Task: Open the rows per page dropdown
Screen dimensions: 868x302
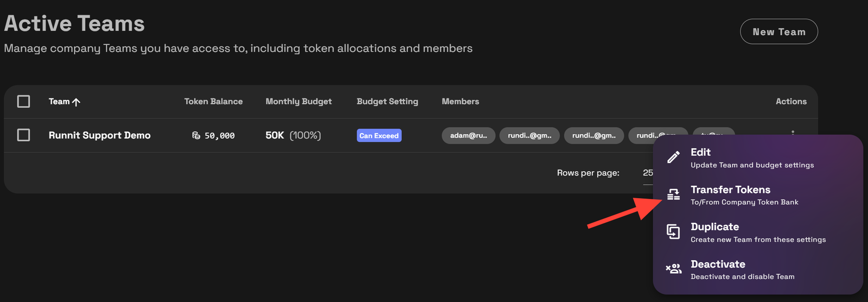Action: 648,173
